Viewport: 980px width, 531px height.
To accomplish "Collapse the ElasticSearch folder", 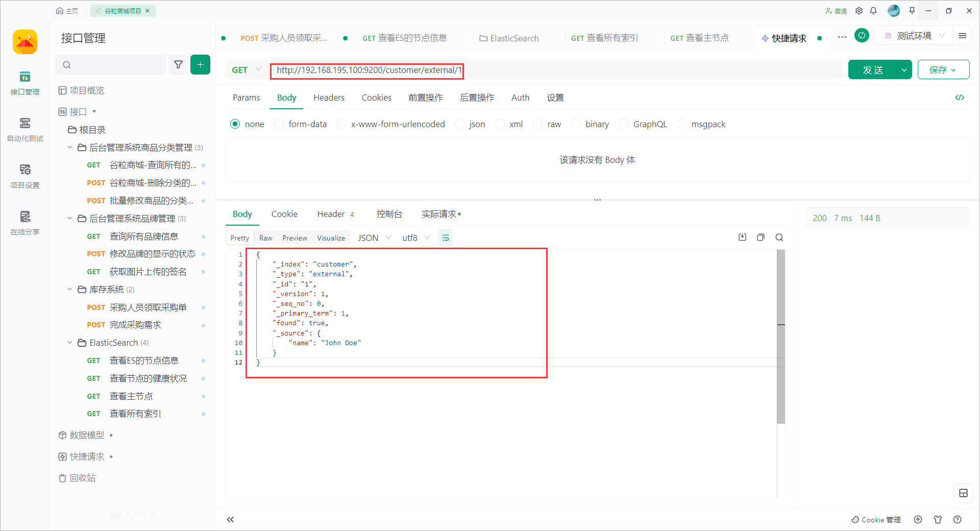I will click(70, 343).
